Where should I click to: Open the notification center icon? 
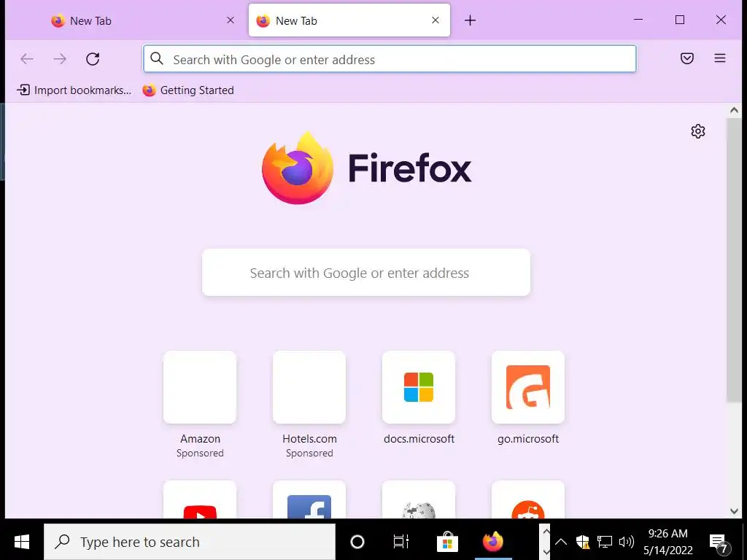tap(719, 542)
